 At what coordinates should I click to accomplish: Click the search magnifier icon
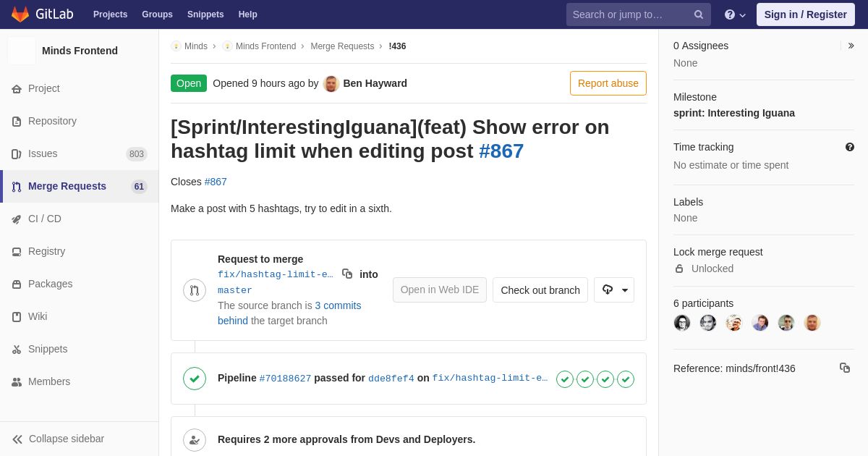(x=699, y=14)
